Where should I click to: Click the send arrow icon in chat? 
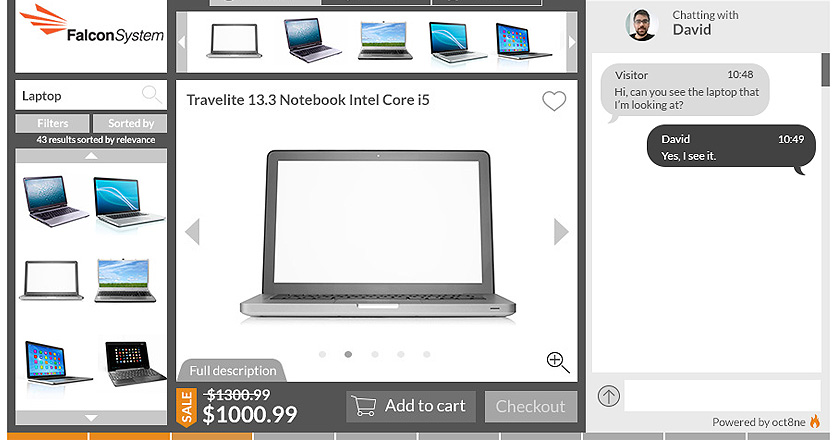[x=609, y=396]
